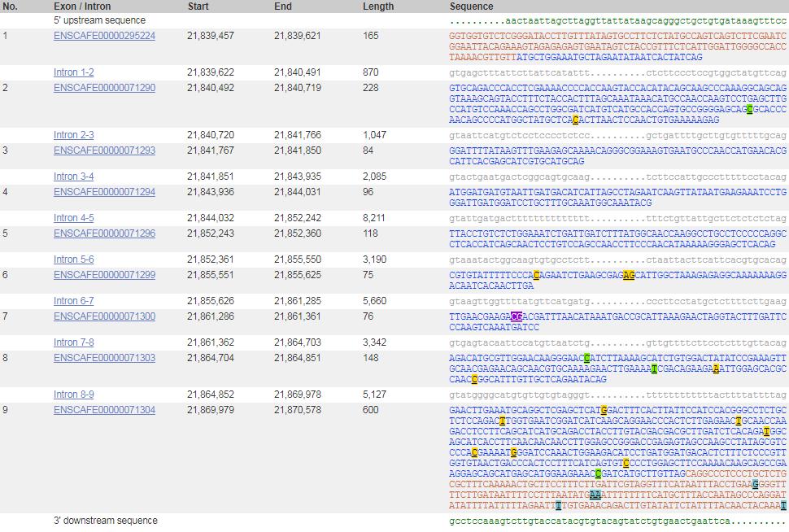Follow the Intron 3-4 link

tap(73, 177)
